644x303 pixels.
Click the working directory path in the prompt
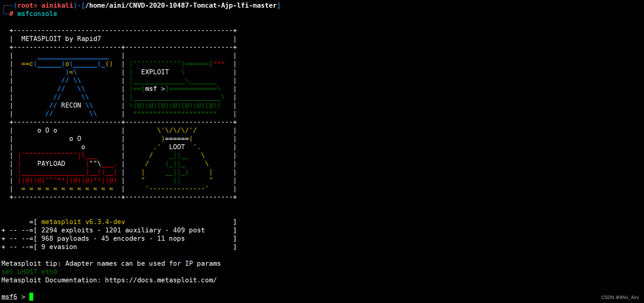coord(181,5)
